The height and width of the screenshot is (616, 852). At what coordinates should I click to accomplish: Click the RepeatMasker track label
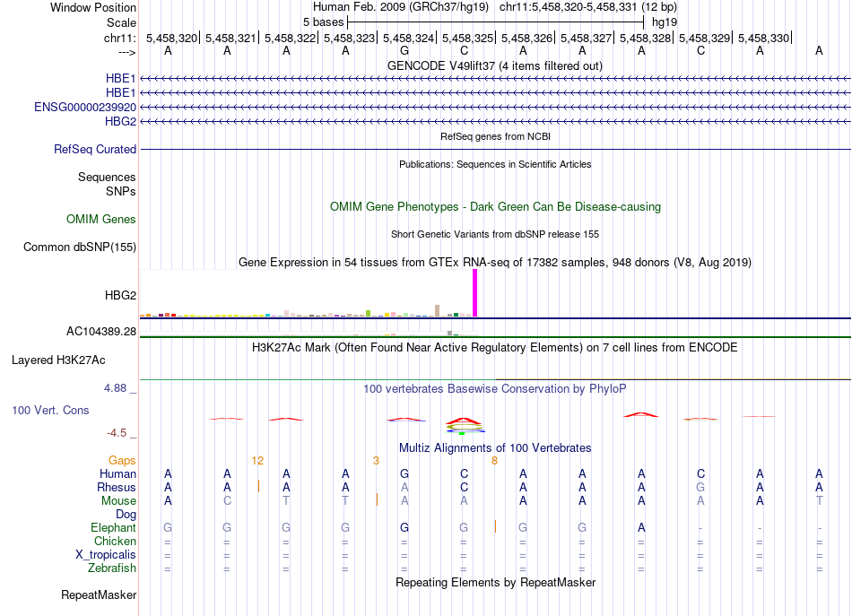tap(99, 595)
